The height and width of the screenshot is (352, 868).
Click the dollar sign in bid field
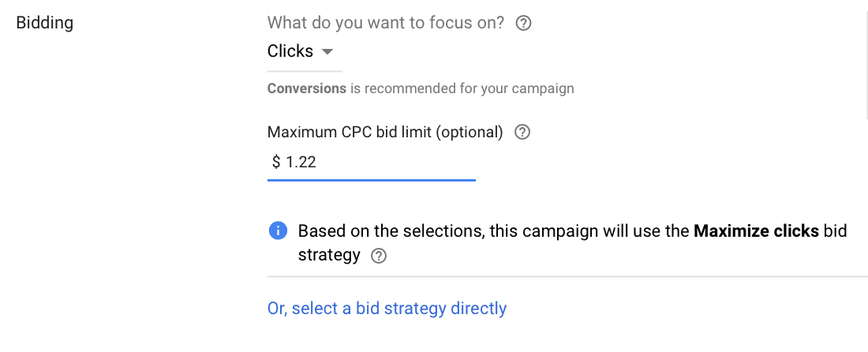pos(276,162)
